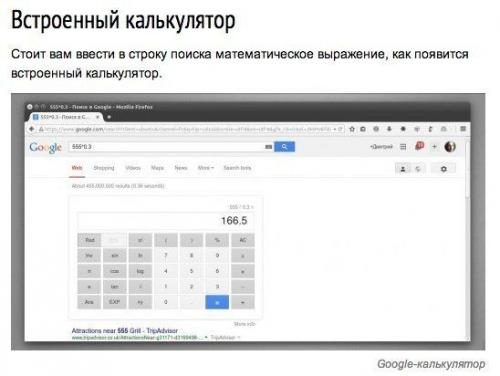This screenshot has height=376, width=500.
Task: Click the cos calculator key
Action: (x=114, y=271)
